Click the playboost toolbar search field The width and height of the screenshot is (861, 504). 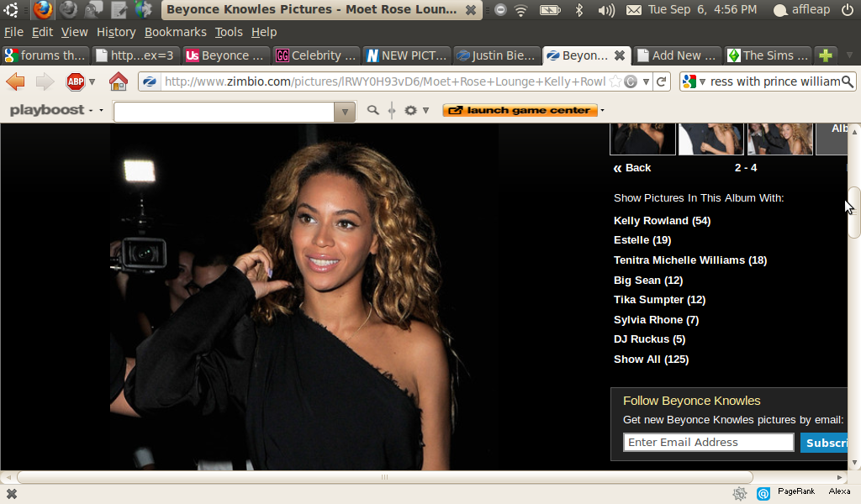224,112
